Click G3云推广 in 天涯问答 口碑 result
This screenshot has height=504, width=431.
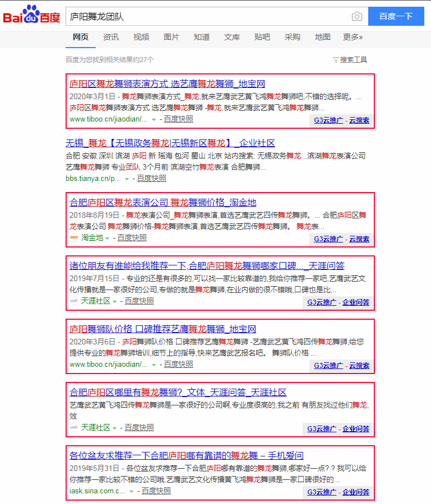322,302
